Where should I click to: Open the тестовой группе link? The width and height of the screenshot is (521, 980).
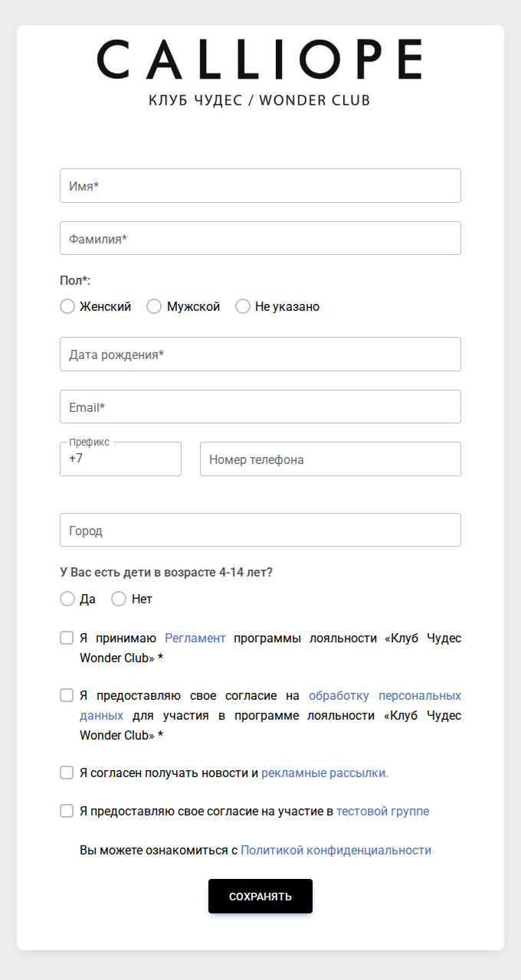(x=382, y=810)
